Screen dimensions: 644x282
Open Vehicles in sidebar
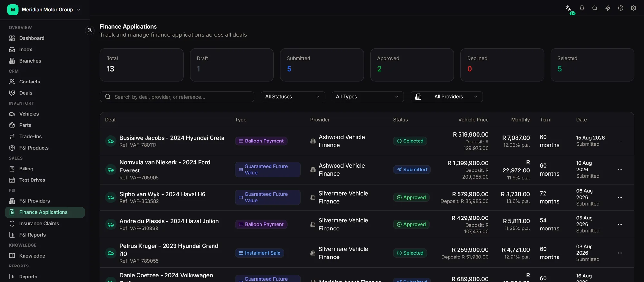pyautogui.click(x=45, y=114)
